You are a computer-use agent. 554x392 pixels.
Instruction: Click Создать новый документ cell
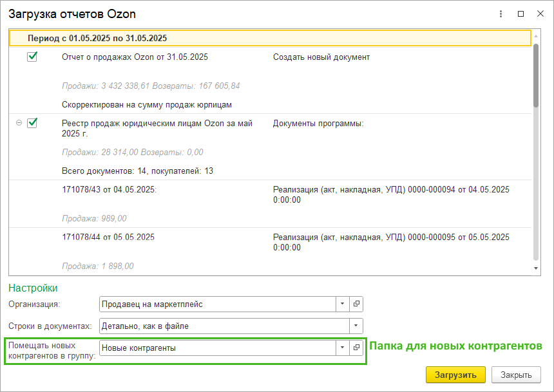[321, 57]
